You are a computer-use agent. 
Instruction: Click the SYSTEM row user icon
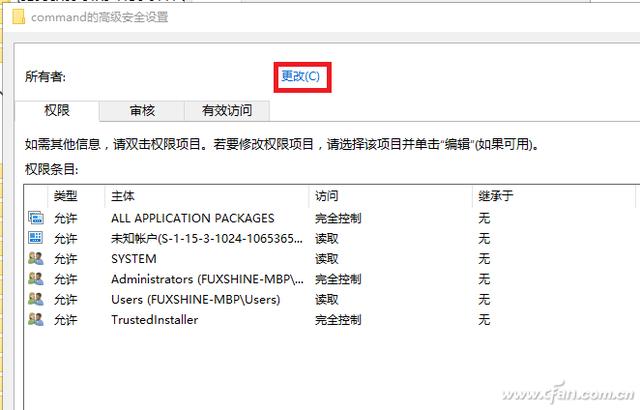point(36,258)
